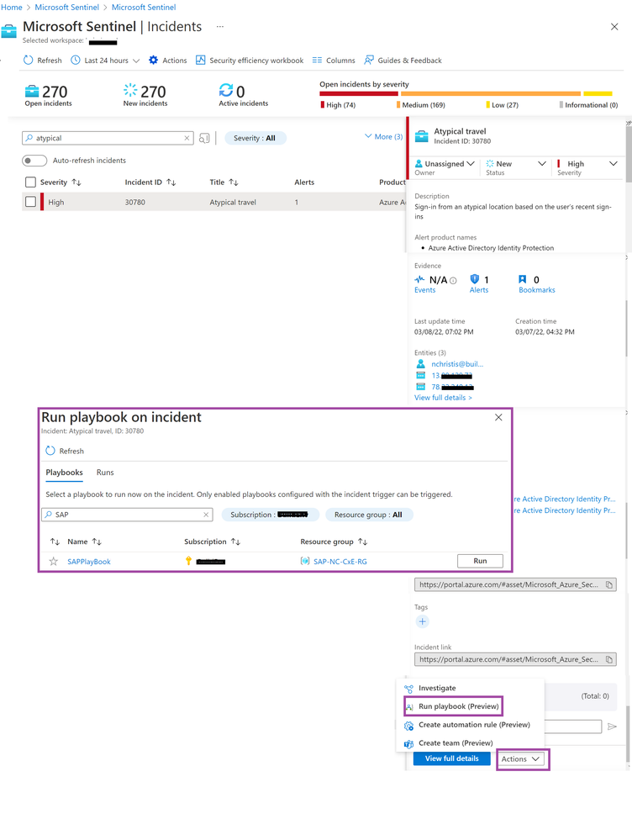Sort by Incident ID column
The image size is (632, 840).
(x=150, y=182)
